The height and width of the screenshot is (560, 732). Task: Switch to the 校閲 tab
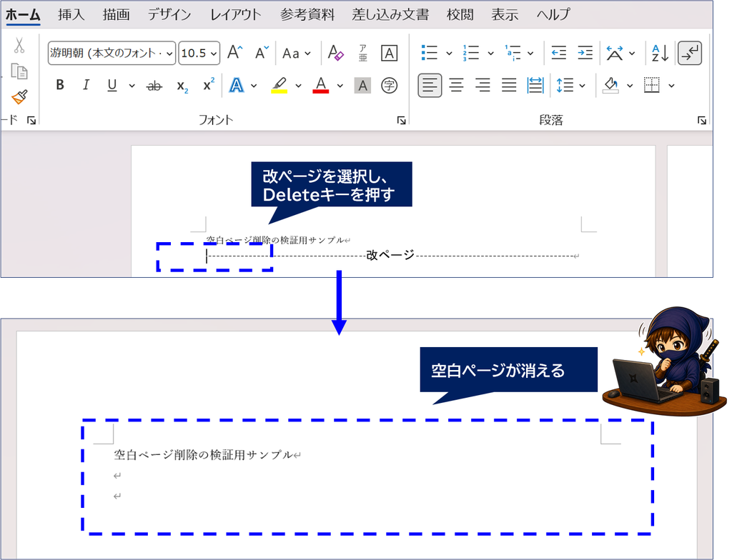[460, 14]
